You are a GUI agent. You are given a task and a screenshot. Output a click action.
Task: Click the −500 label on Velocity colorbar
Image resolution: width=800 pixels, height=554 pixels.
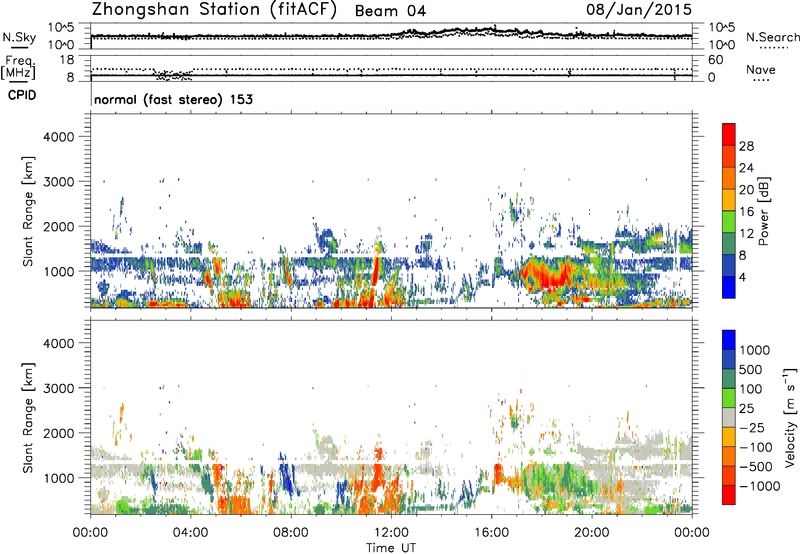(756, 467)
